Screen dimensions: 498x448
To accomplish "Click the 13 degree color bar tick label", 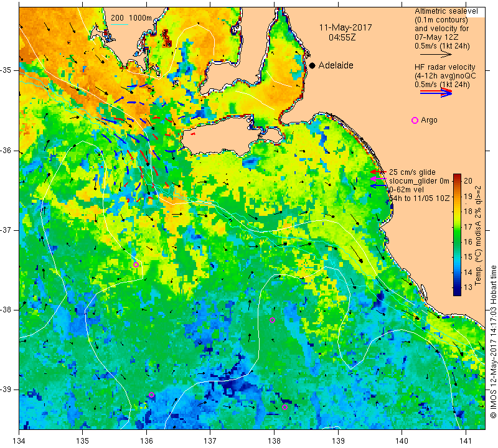I will [468, 287].
